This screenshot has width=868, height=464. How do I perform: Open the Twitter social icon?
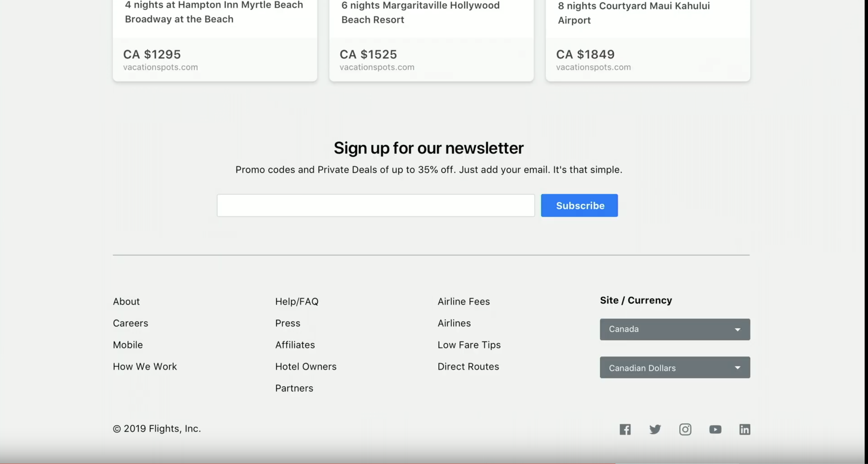(655, 429)
